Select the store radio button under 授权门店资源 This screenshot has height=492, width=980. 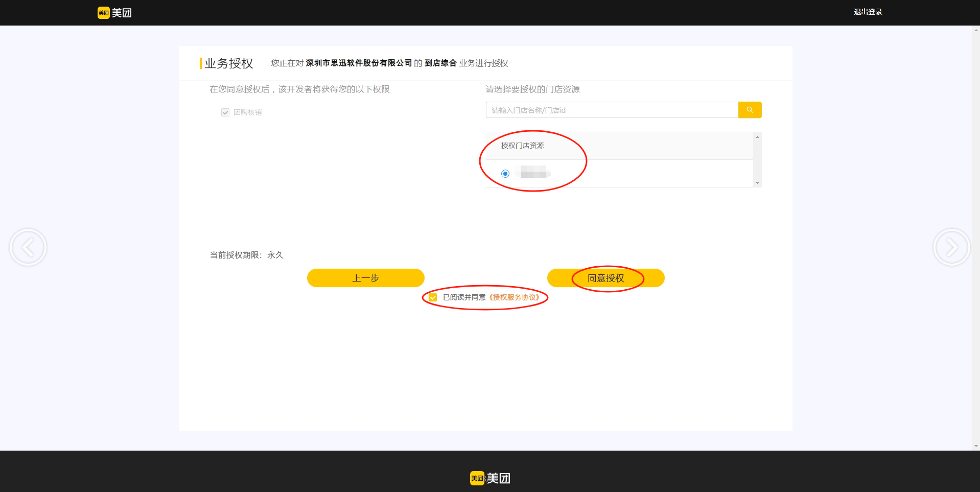[x=505, y=174]
